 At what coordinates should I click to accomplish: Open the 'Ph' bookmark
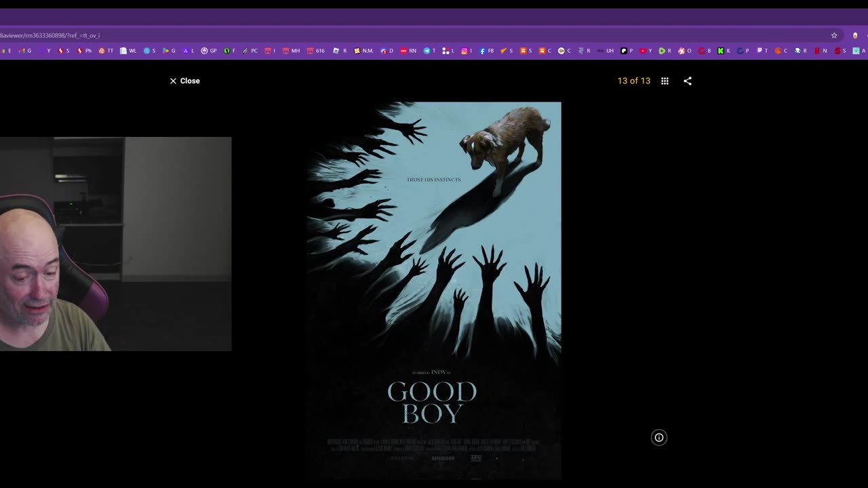(x=84, y=51)
